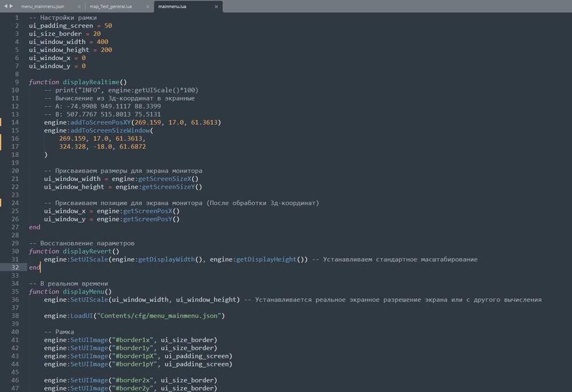Click the right tab scroll arrow

point(11,6)
